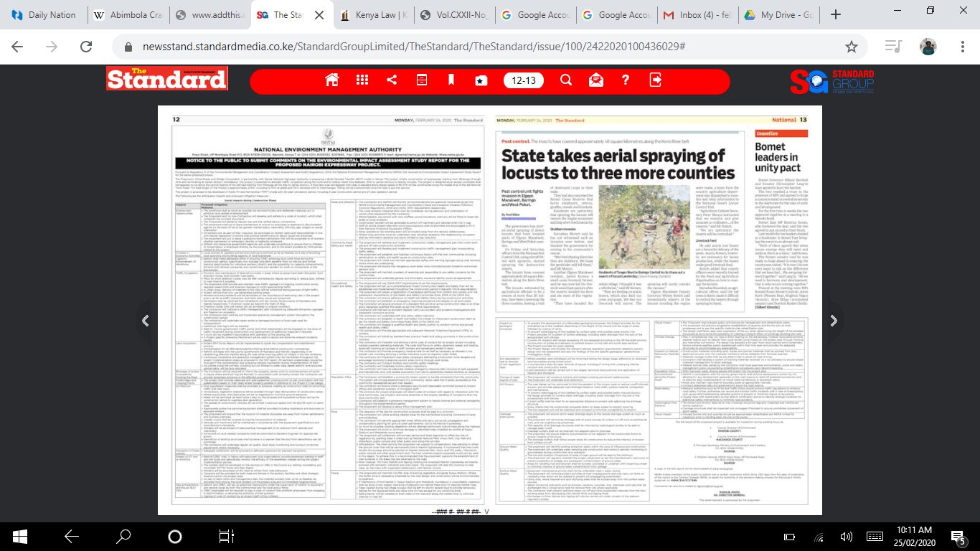Reload the page
980x551 pixels.
(85, 47)
